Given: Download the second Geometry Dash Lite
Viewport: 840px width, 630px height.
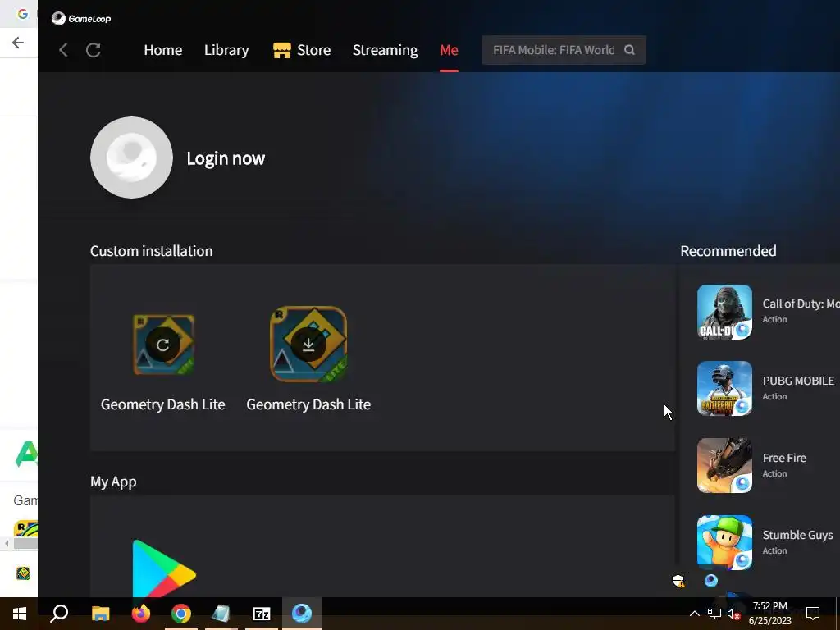Looking at the screenshot, I should (x=308, y=345).
